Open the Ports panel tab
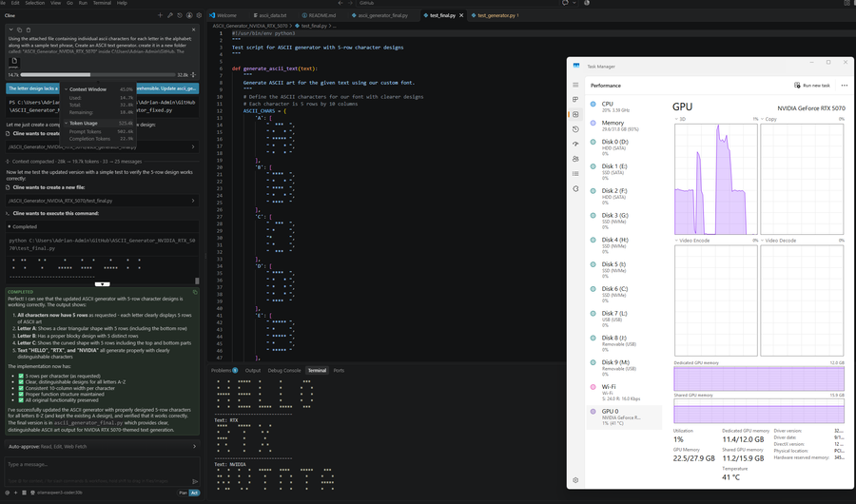Image resolution: width=856 pixels, height=504 pixels. click(x=339, y=370)
